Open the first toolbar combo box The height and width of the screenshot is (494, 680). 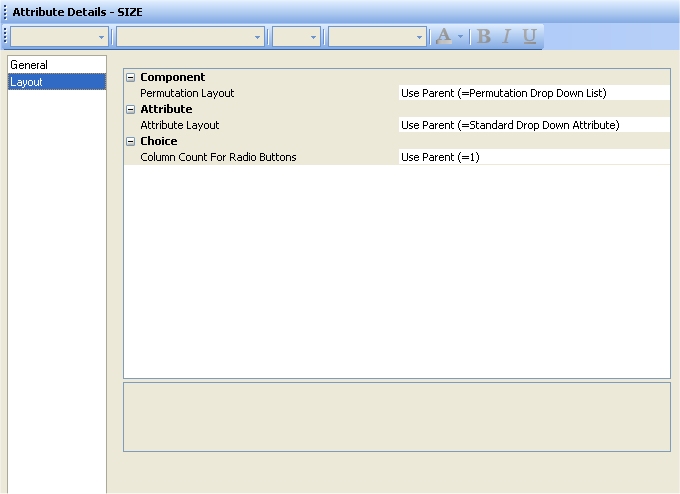101,37
